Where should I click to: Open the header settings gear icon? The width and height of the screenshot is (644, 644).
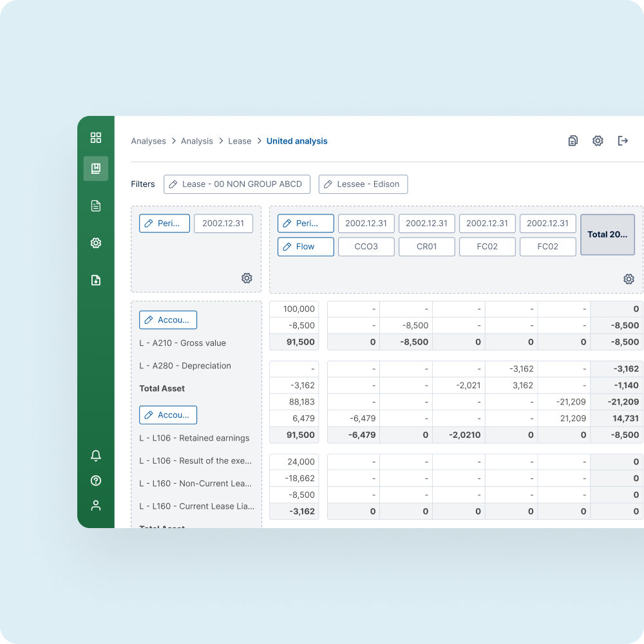[x=598, y=141]
